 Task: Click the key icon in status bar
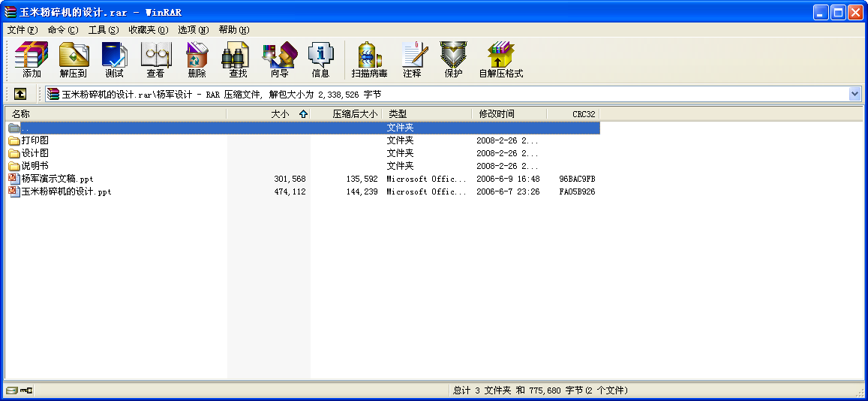click(26, 390)
